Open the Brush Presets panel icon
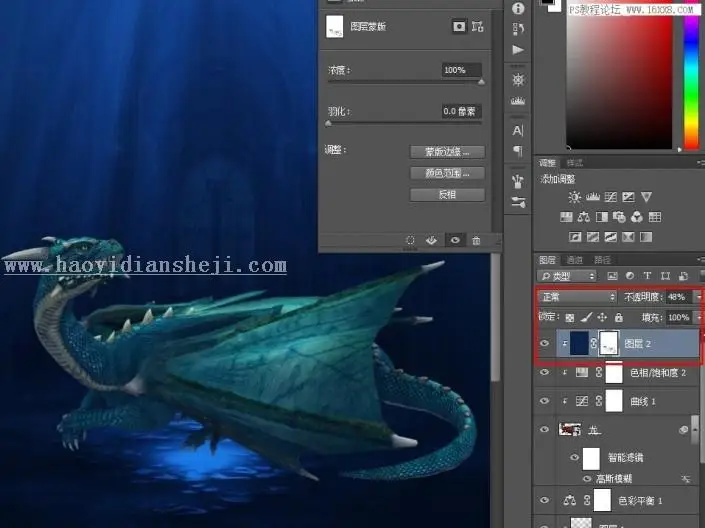 click(x=518, y=181)
